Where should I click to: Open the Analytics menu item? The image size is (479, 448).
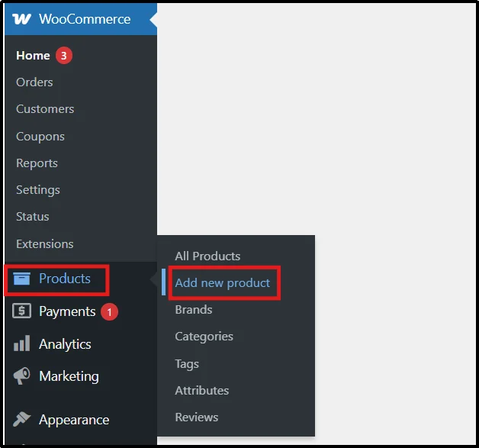click(65, 344)
